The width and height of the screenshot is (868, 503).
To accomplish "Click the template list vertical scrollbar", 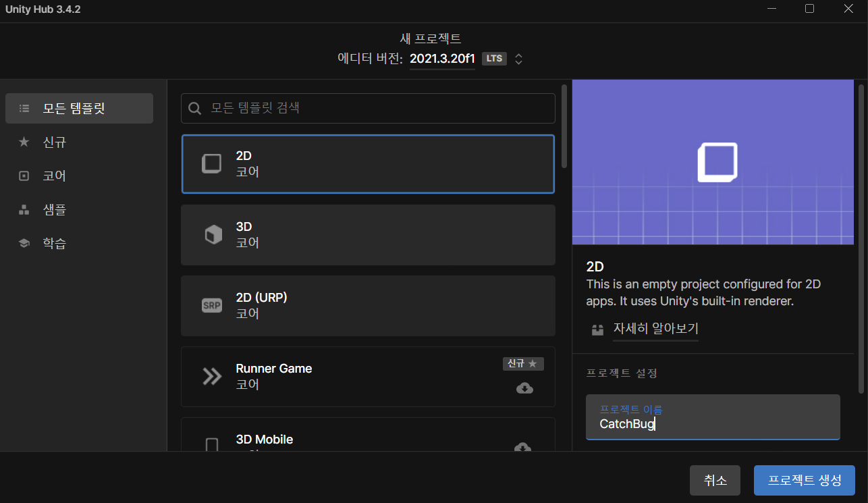I will coord(564,126).
